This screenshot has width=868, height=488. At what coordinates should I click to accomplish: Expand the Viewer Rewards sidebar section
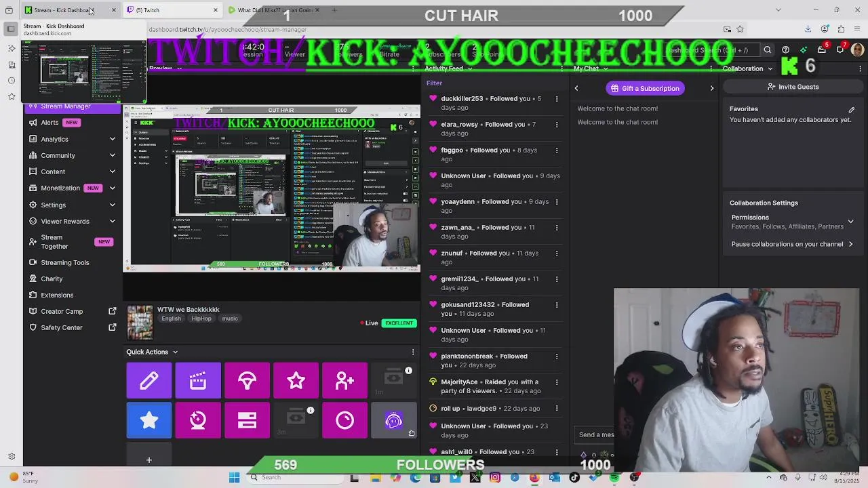(x=113, y=221)
